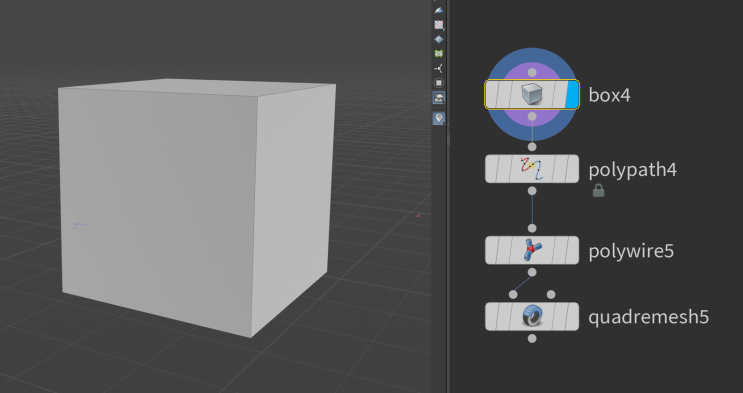Click the green-outlined square display icon

(439, 54)
